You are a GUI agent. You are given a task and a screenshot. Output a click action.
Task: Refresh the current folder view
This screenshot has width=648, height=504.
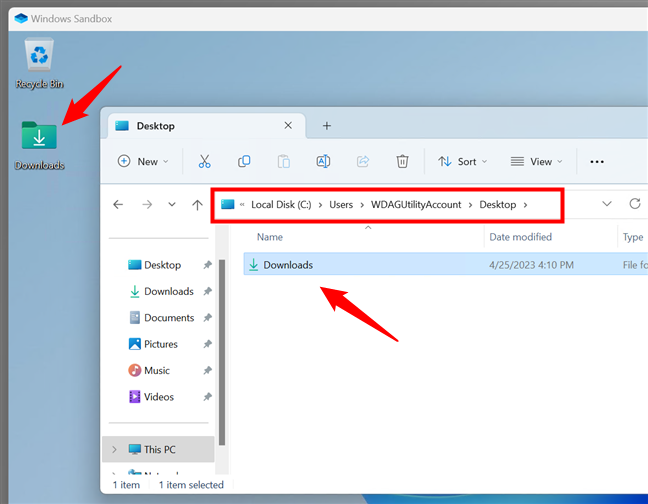point(635,204)
